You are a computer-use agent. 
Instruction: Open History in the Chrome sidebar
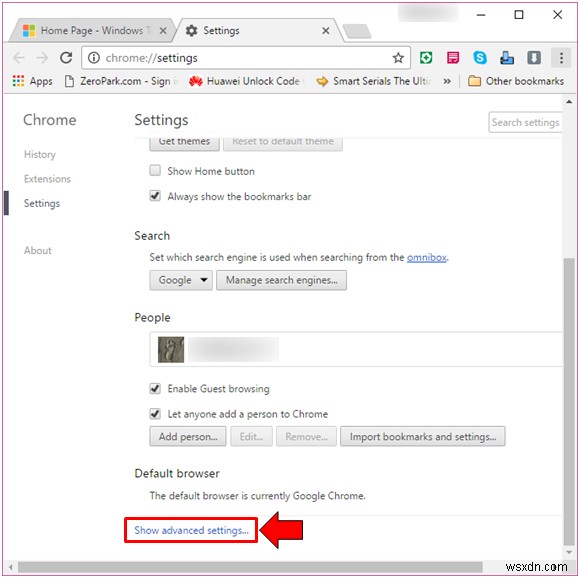point(40,154)
